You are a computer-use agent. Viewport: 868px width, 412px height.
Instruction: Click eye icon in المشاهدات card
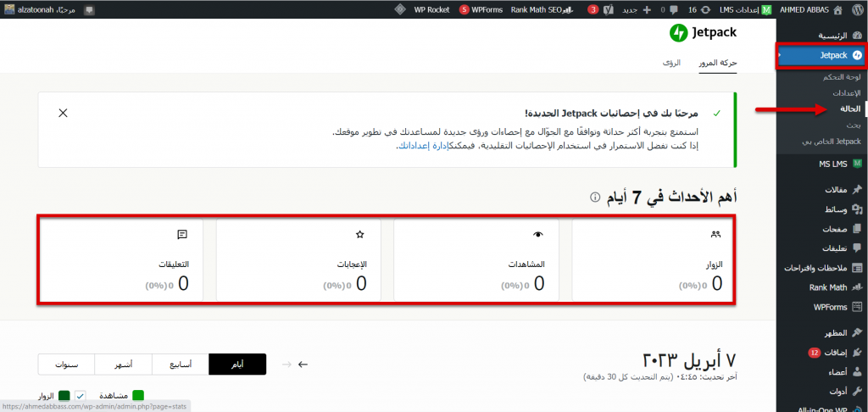click(x=537, y=234)
